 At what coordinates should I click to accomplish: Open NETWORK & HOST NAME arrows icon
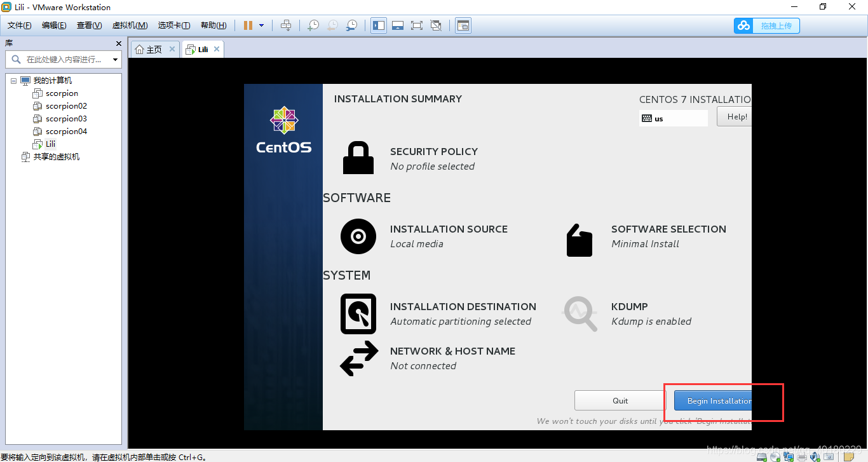pyautogui.click(x=359, y=358)
